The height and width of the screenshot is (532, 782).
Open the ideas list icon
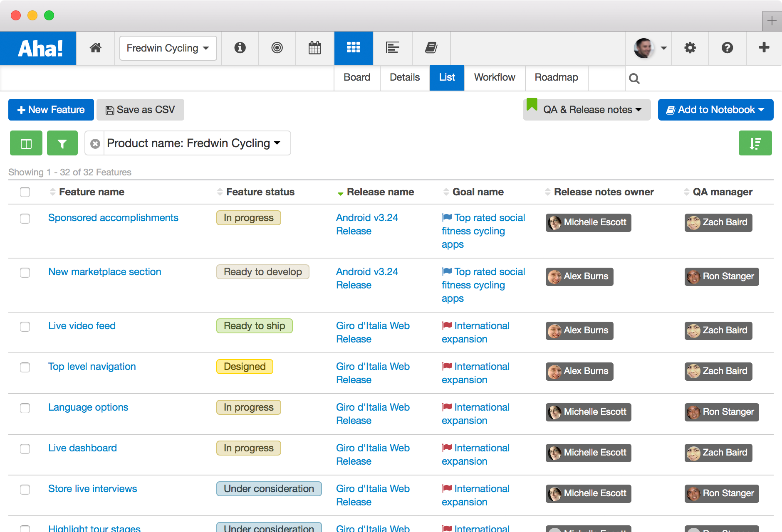[392, 48]
